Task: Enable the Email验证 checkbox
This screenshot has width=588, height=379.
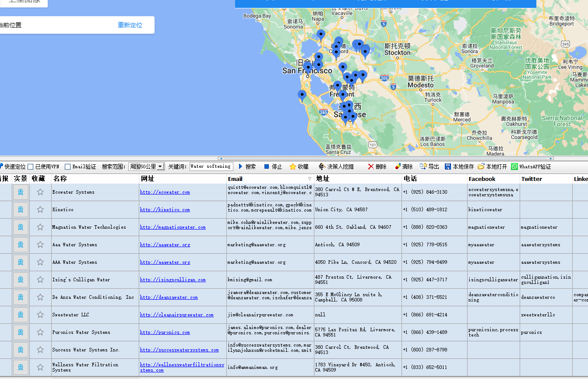Action: [67, 166]
